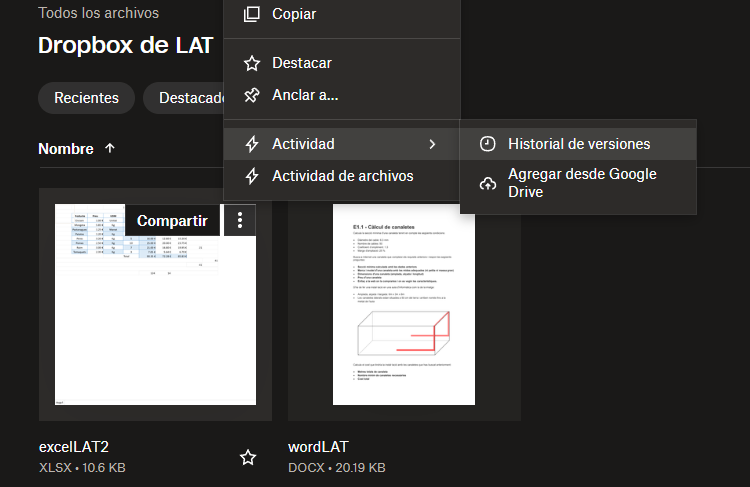Choose Agregar desde Google Drive option
Viewport: 750px width, 487px height.
(580, 182)
